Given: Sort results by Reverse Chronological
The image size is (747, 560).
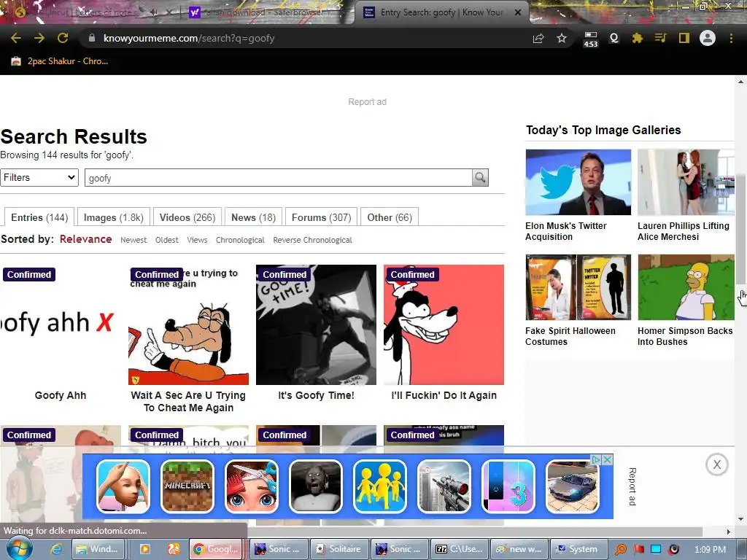Looking at the screenshot, I should [312, 240].
